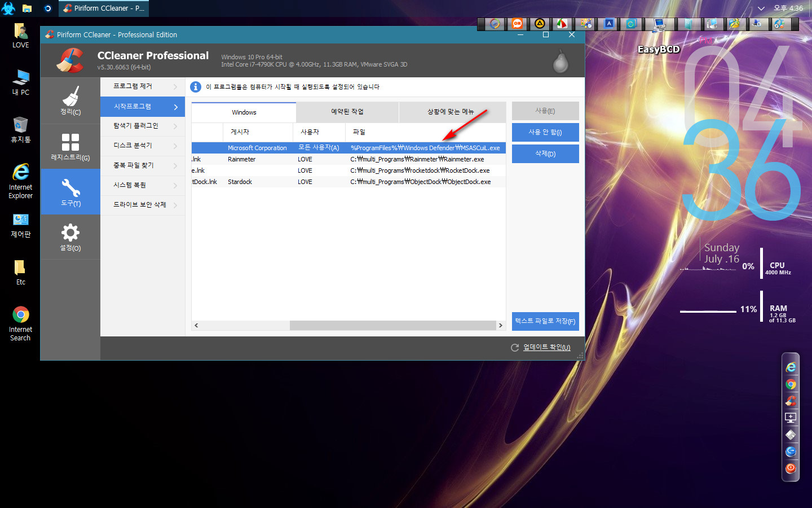This screenshot has height=508, width=812.
Task: Click the taskbar clock 오후 4:36
Action: (x=788, y=8)
